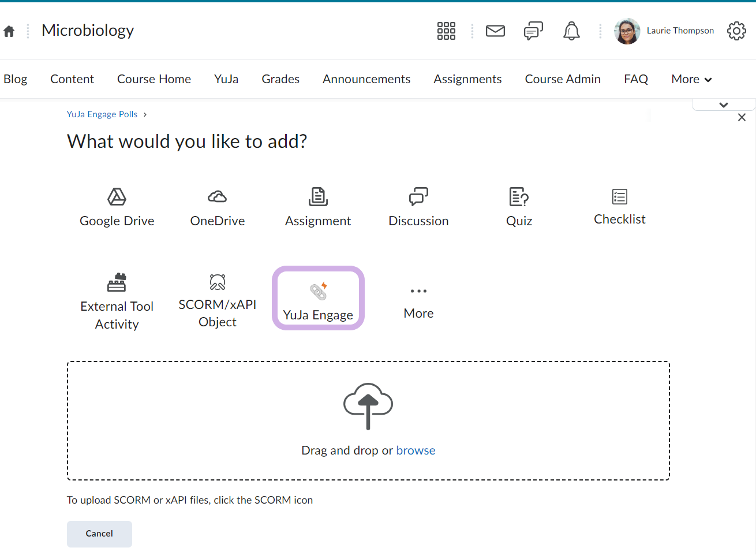This screenshot has height=555, width=756.
Task: Click the Microbiology course title
Action: coord(88,30)
